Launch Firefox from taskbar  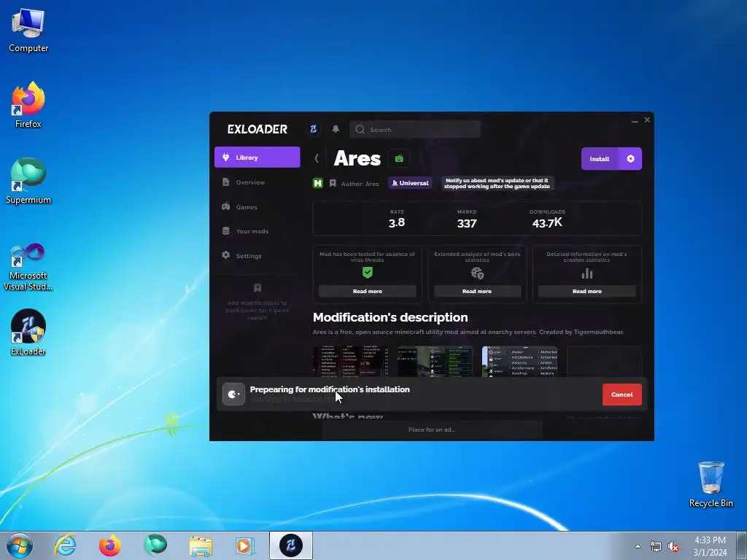point(110,545)
